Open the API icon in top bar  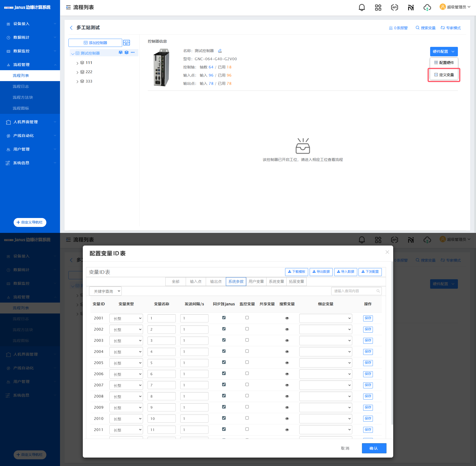pos(394,7)
